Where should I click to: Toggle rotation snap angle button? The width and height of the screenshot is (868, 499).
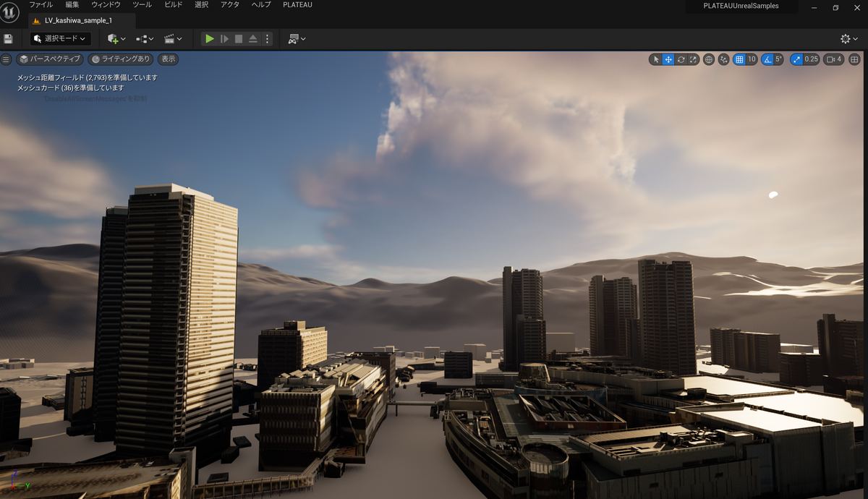pyautogui.click(x=767, y=59)
